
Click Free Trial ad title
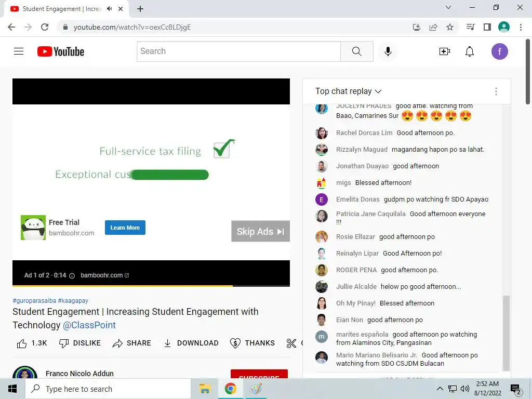coord(64,222)
